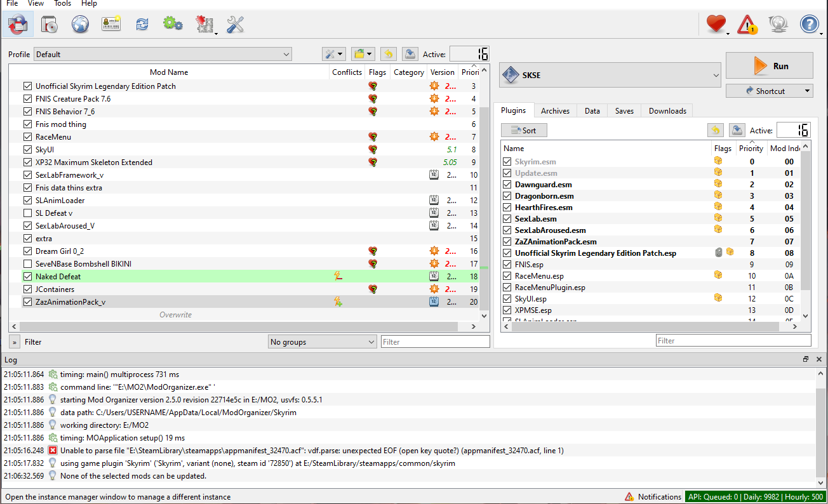
Task: Open the folder dropdown above the mod list
Action: click(363, 54)
